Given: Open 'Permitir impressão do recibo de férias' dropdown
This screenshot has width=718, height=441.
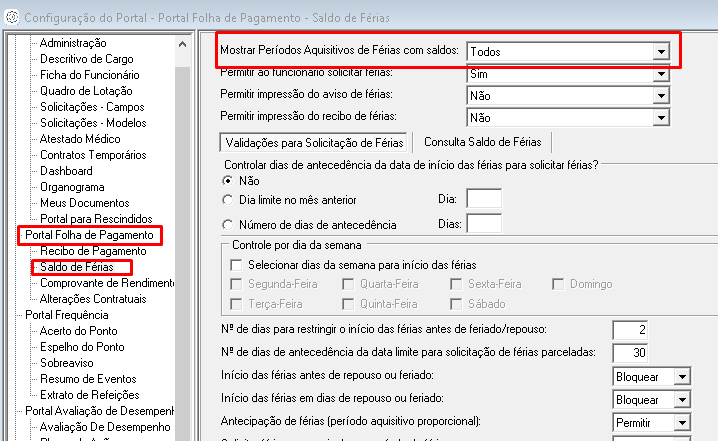Looking at the screenshot, I should coord(659,118).
